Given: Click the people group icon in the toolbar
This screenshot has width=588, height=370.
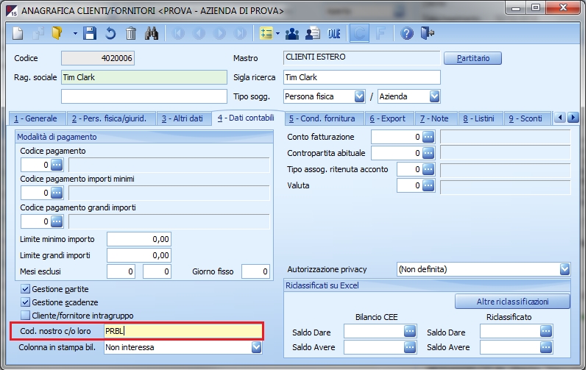Looking at the screenshot, I should click(293, 33).
